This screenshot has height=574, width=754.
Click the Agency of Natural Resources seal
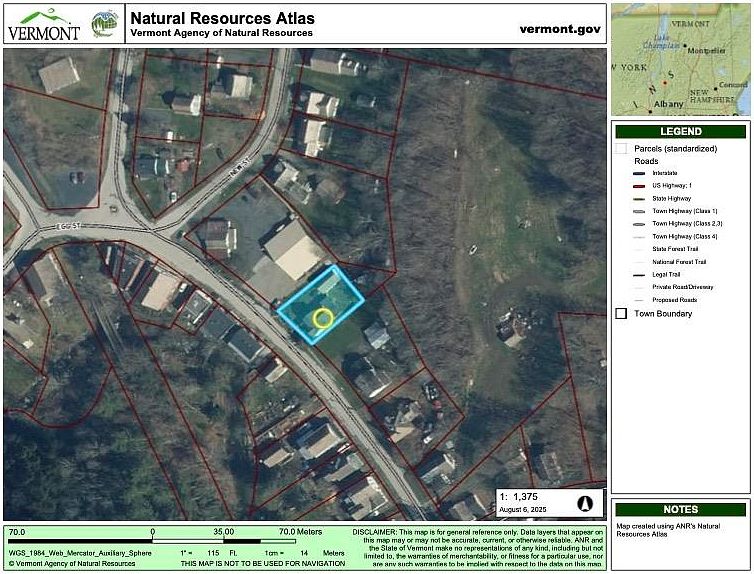[x=104, y=23]
